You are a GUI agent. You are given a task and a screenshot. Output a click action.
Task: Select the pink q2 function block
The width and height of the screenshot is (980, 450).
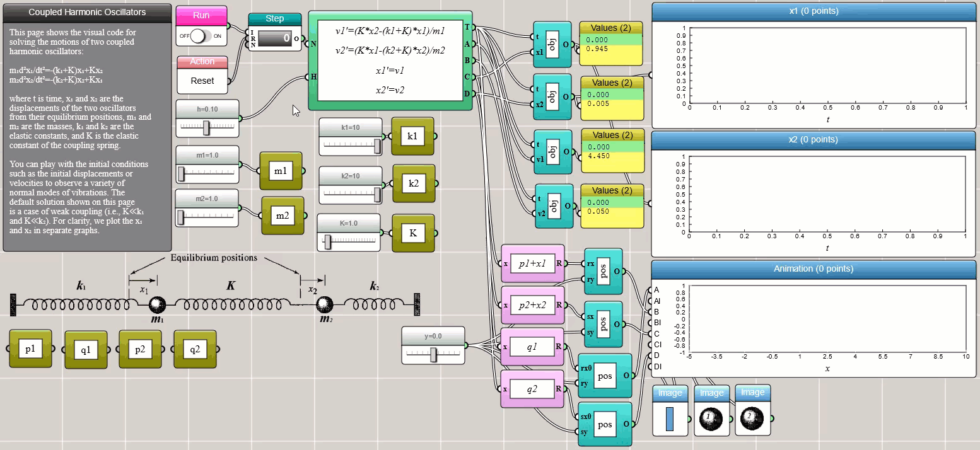coord(532,389)
